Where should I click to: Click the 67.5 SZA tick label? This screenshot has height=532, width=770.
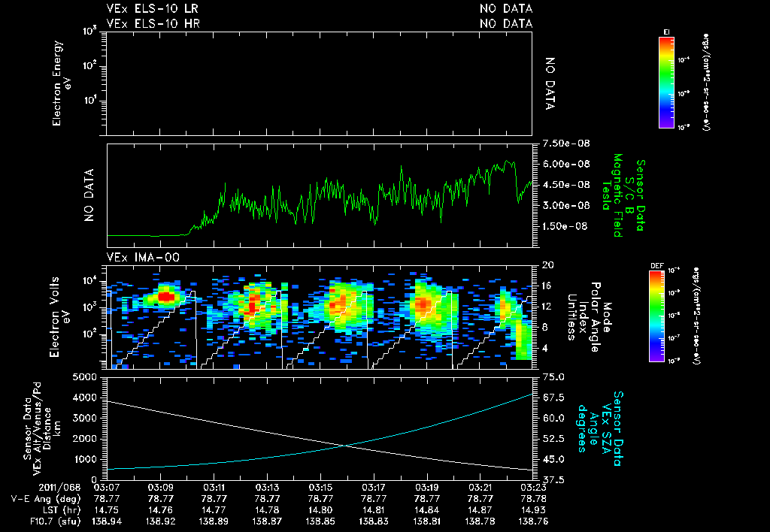pos(553,398)
